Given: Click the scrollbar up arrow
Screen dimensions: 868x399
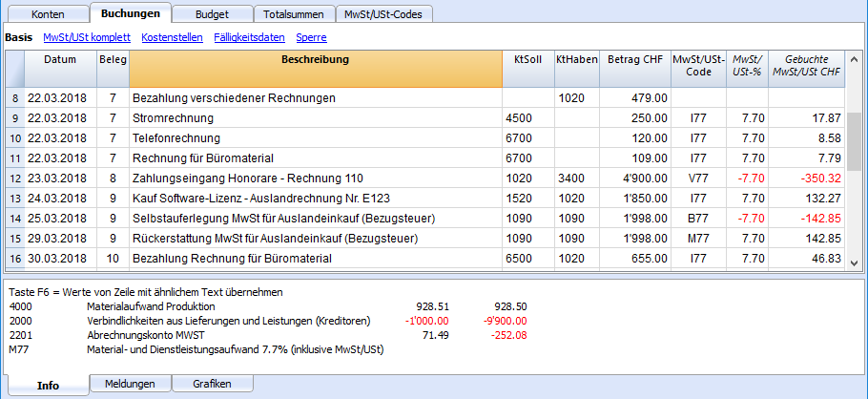Looking at the screenshot, I should pyautogui.click(x=854, y=59).
